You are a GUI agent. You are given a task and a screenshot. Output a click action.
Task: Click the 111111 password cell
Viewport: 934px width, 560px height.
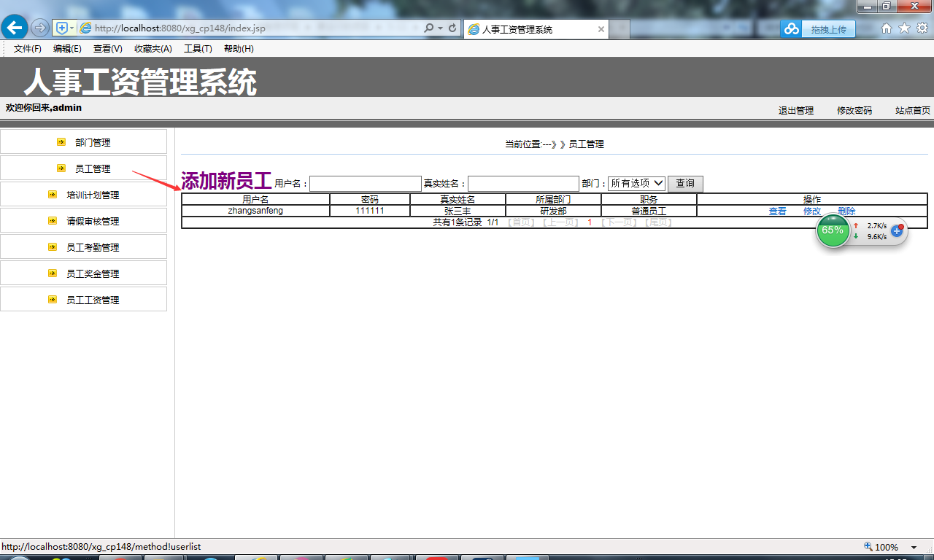pos(370,211)
